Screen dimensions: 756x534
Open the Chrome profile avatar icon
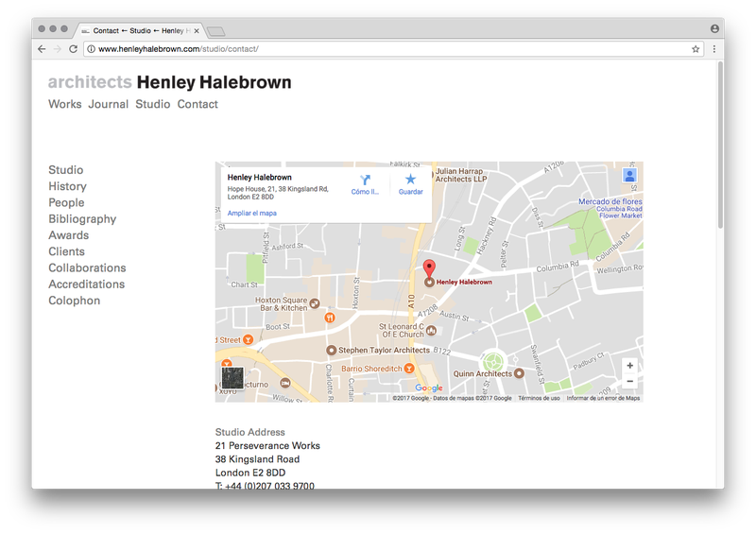[714, 29]
